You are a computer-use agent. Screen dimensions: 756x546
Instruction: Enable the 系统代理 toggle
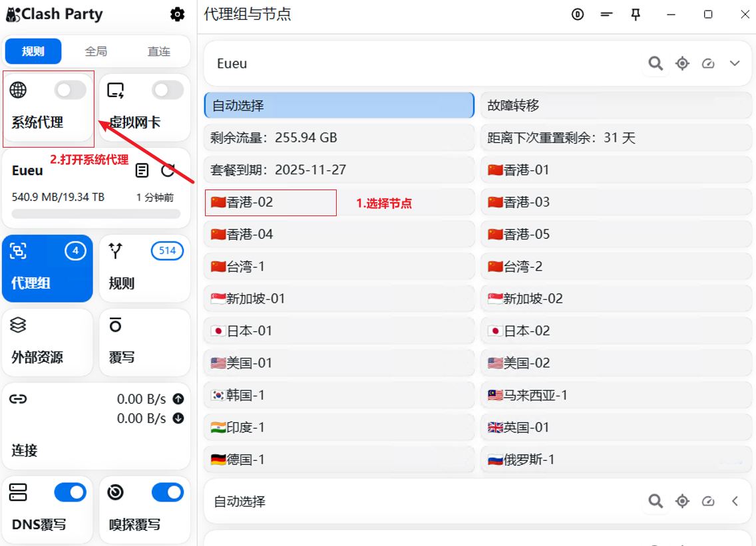coord(70,90)
